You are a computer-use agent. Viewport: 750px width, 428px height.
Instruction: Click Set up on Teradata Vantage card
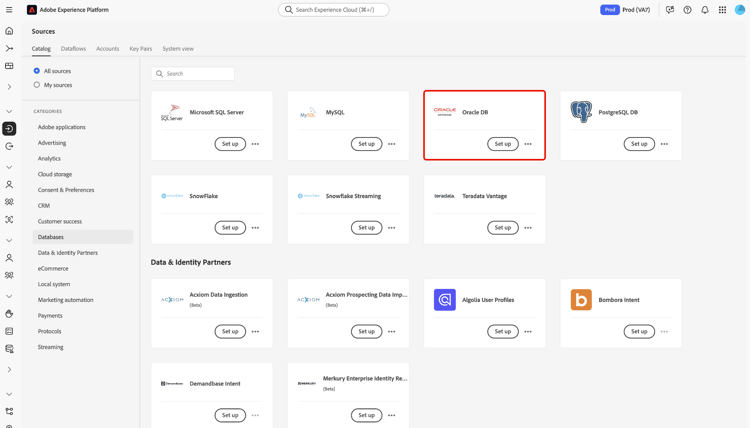[x=503, y=228]
